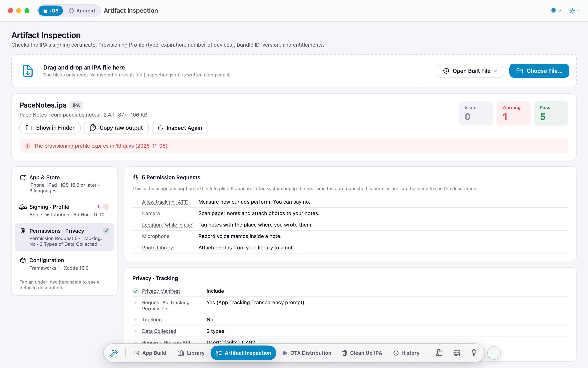Click the hammer build icon in bottom bar
Image resolution: width=588 pixels, height=368 pixels.
point(114,353)
